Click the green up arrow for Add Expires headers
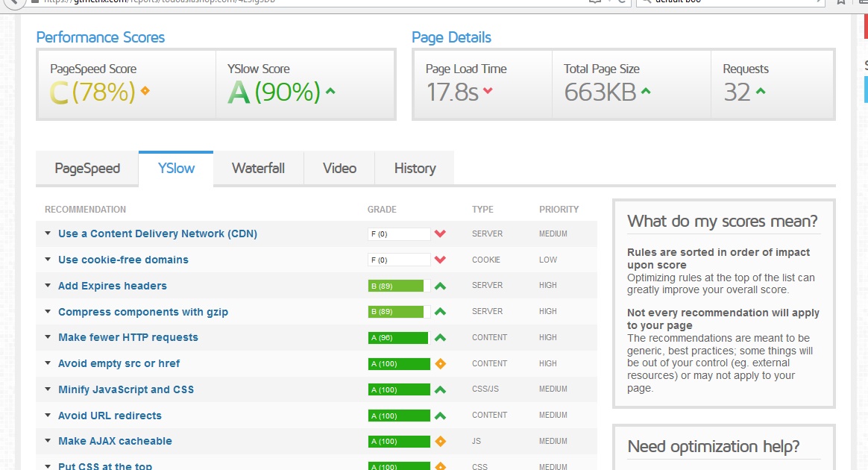The height and width of the screenshot is (470, 868). (x=440, y=286)
